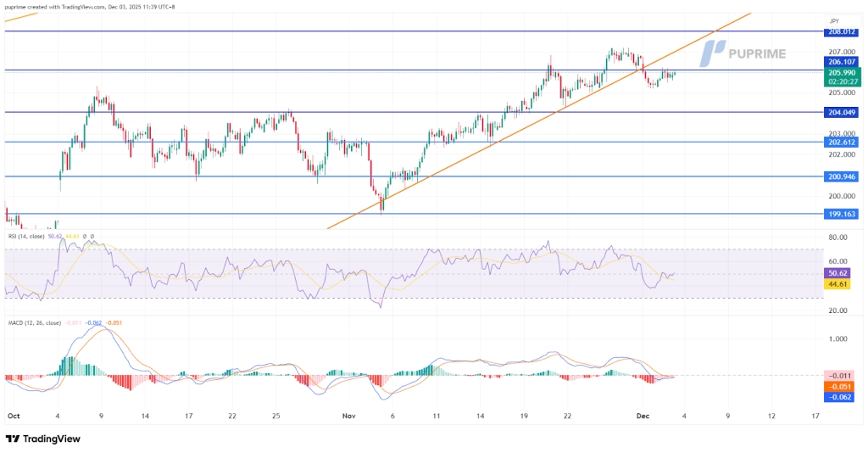
Task: Click the RSI average 44.61 axis label
Action: [837, 285]
